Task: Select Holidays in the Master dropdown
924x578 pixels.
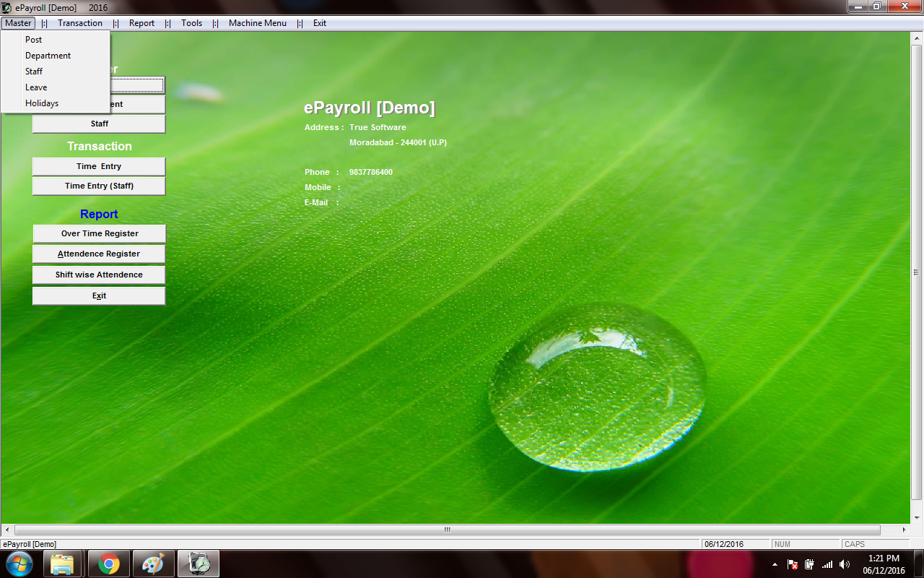Action: [x=56, y=103]
